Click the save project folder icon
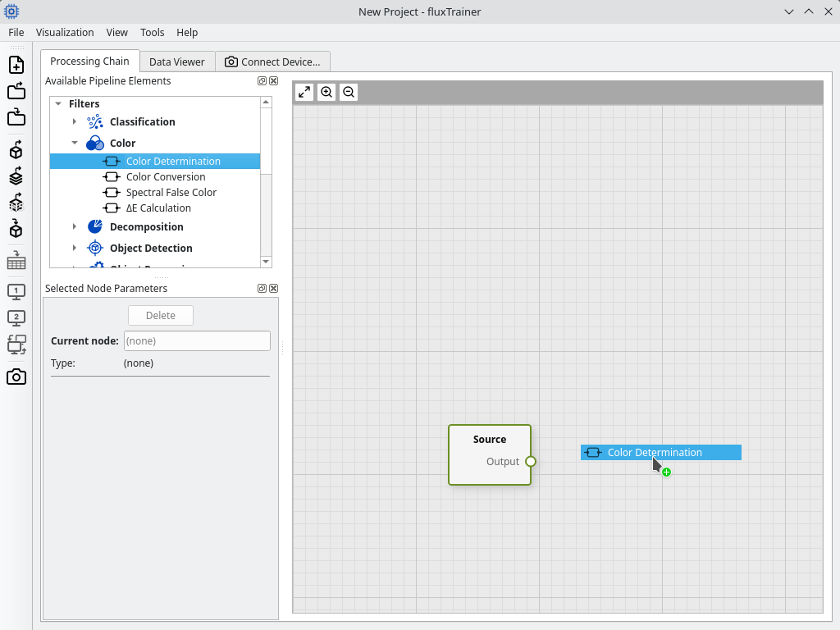Screen dimensions: 840x630 [x=16, y=116]
